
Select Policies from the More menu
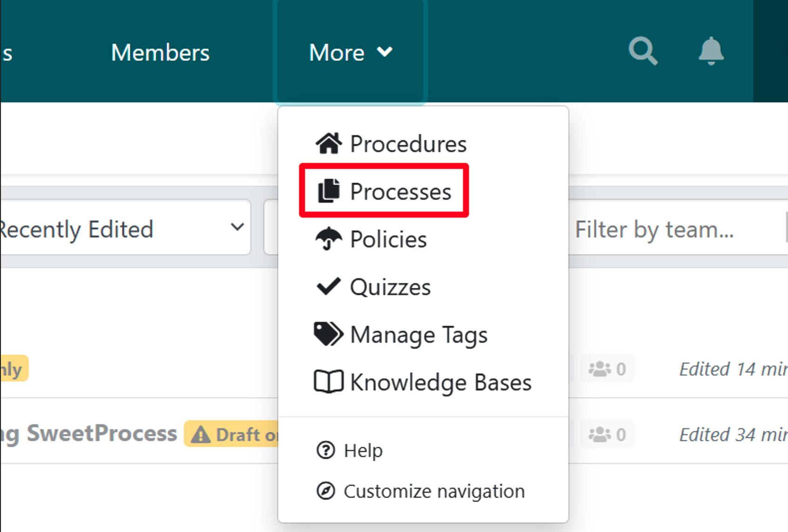tap(388, 239)
